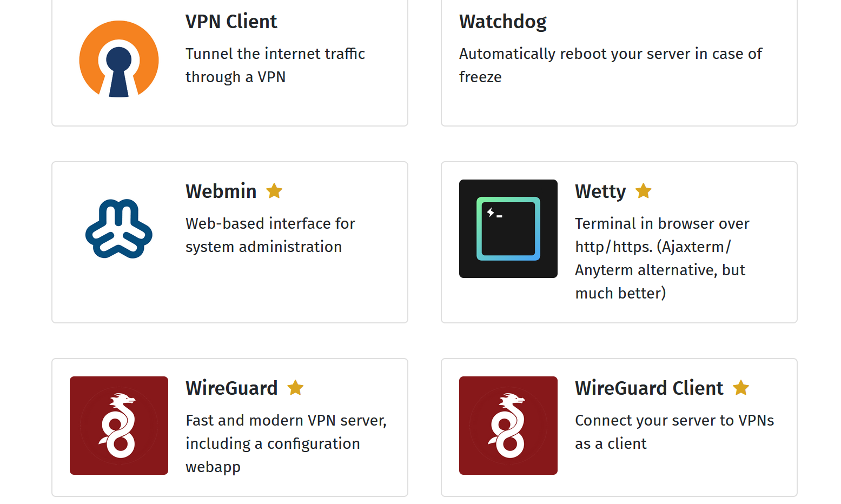Open the Watchdog heading
This screenshot has width=841, height=504.
pos(502,22)
